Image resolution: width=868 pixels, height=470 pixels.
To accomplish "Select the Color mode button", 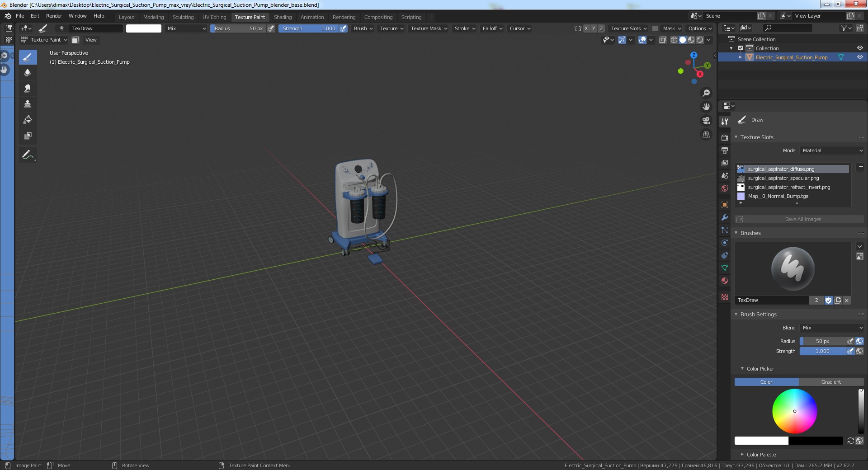I will (x=766, y=382).
